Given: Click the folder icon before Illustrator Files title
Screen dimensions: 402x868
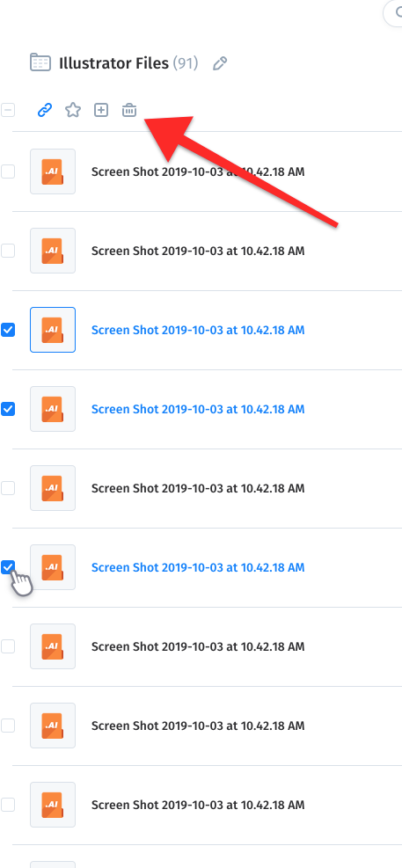Looking at the screenshot, I should point(40,62).
